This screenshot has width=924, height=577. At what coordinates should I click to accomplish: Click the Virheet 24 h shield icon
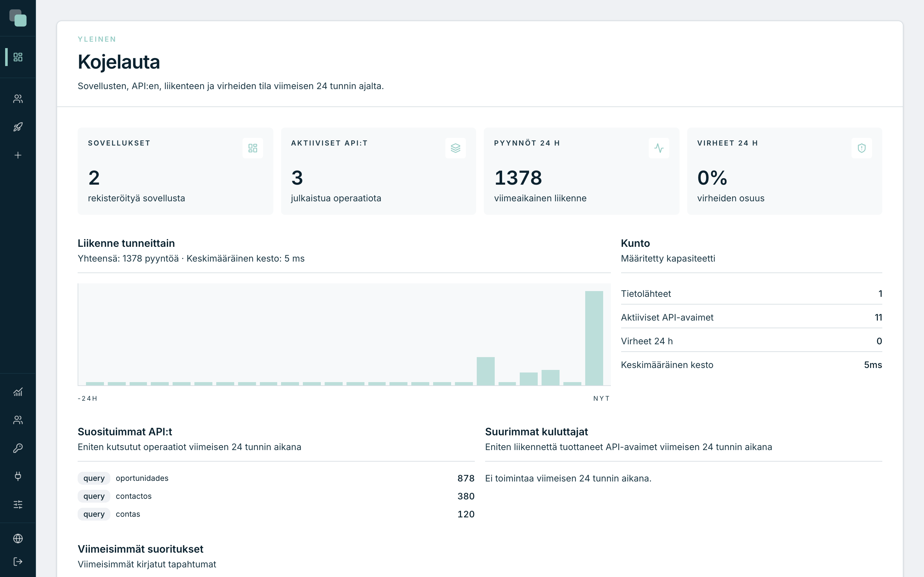click(x=862, y=148)
